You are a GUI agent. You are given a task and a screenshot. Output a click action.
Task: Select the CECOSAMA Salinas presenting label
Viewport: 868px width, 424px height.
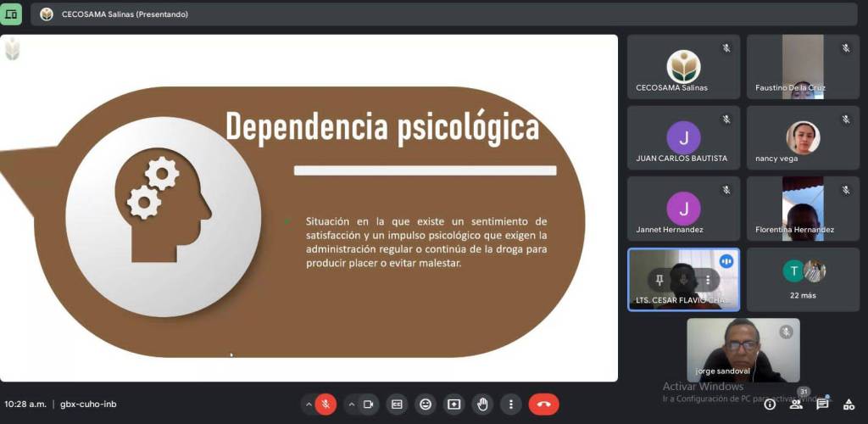tap(125, 14)
